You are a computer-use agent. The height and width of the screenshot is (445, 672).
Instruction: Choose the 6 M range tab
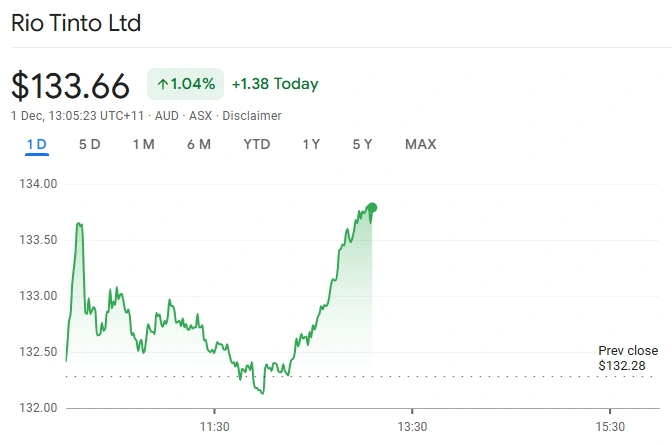[198, 144]
